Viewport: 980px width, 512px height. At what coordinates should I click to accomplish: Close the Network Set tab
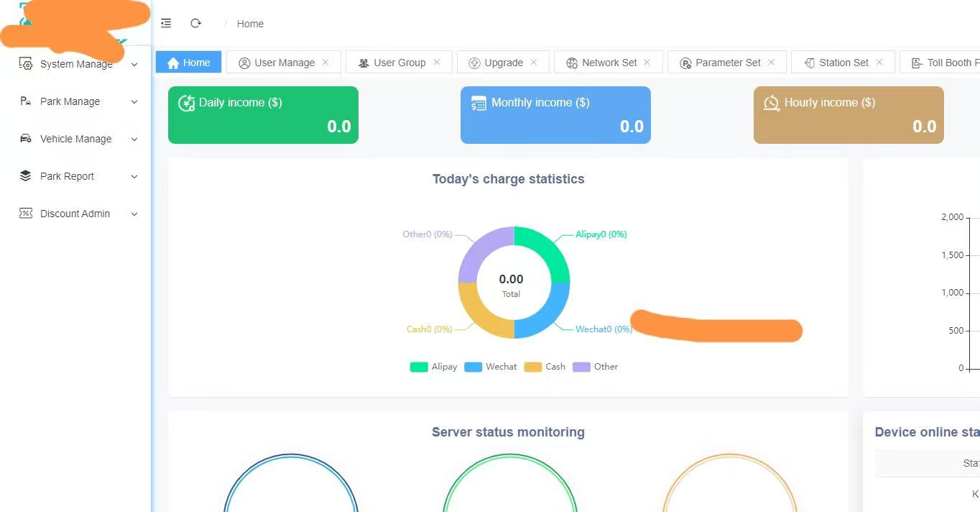[647, 63]
